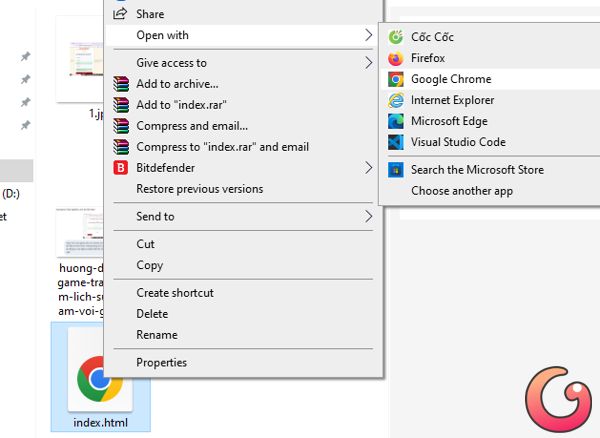Image resolution: width=600 pixels, height=438 pixels.
Task: Expand the Give access to arrow
Action: [368, 63]
